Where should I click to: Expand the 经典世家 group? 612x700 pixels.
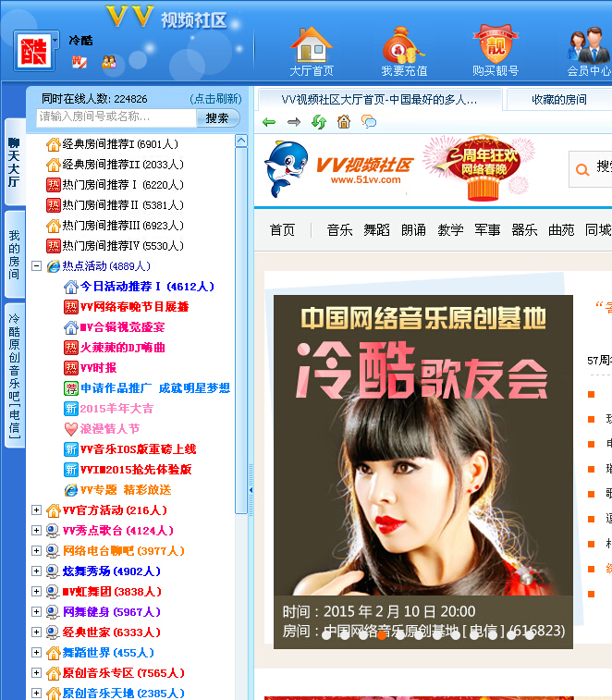(37, 632)
